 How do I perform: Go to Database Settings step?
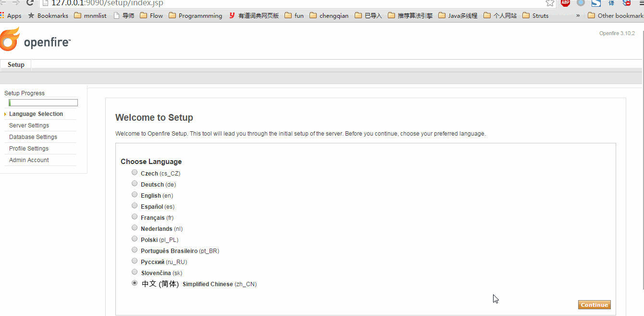tap(33, 137)
